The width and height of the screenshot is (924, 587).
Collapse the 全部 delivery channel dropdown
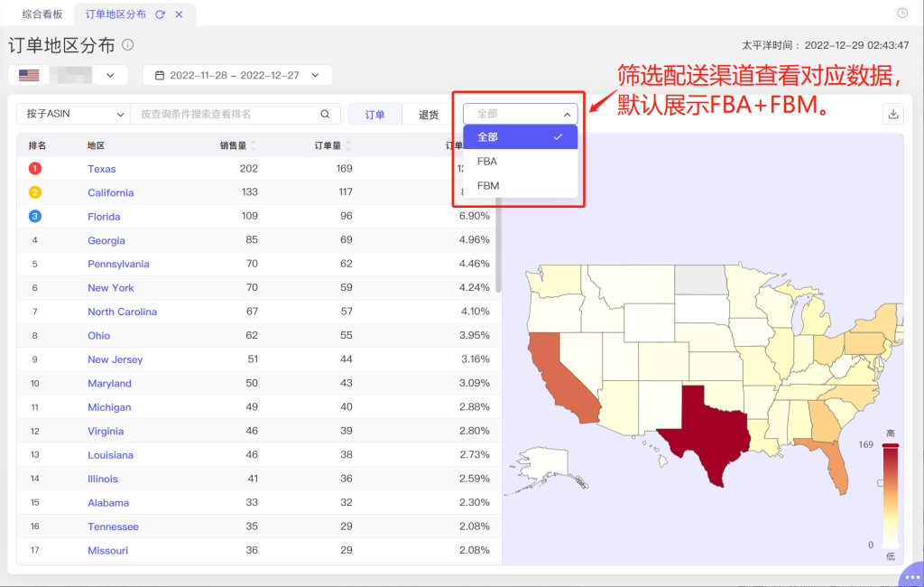pyautogui.click(x=520, y=114)
